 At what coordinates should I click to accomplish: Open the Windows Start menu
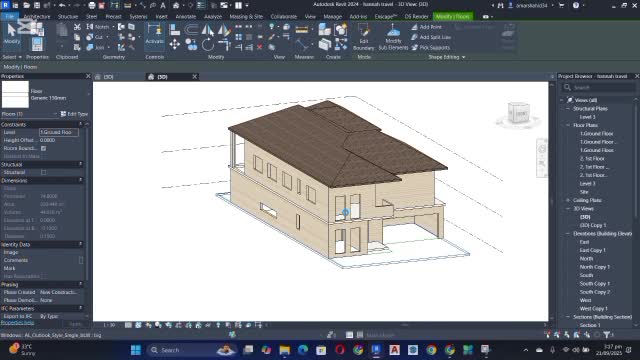point(136,350)
